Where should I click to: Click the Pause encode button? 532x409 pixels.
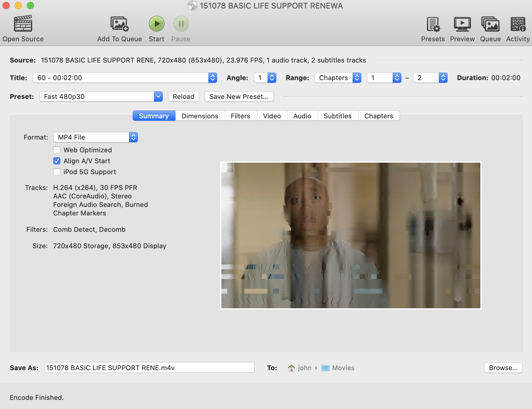[181, 24]
